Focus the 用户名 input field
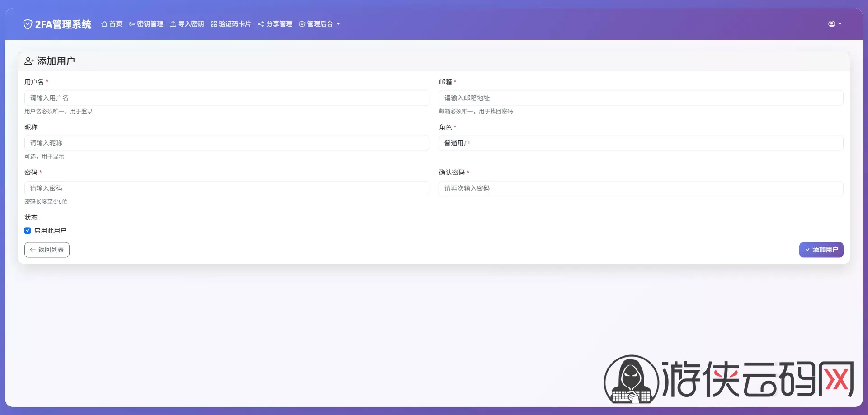The image size is (868, 415). 226,98
